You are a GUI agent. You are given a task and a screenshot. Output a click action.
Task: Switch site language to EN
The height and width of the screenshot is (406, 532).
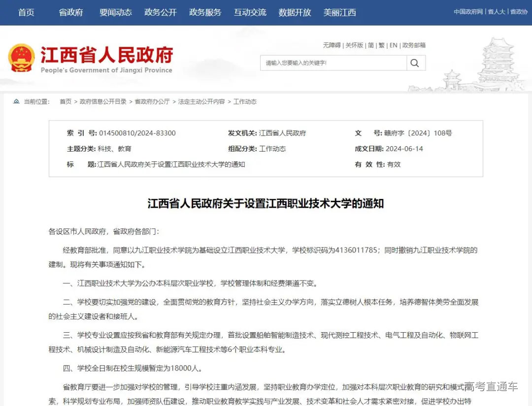point(393,45)
